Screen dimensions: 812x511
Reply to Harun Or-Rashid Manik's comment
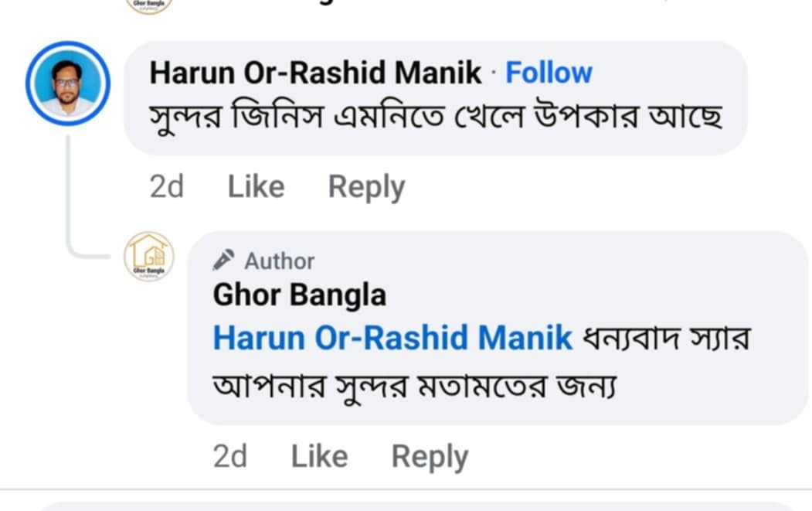click(366, 187)
